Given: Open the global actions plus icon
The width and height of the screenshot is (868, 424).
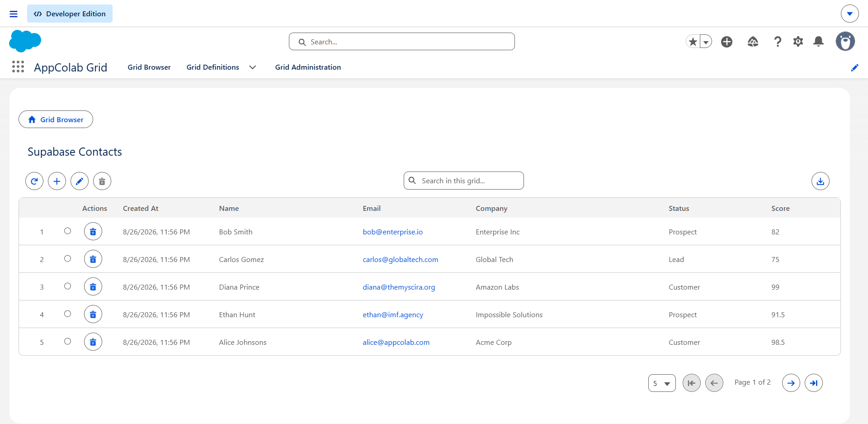Looking at the screenshot, I should click(x=726, y=42).
